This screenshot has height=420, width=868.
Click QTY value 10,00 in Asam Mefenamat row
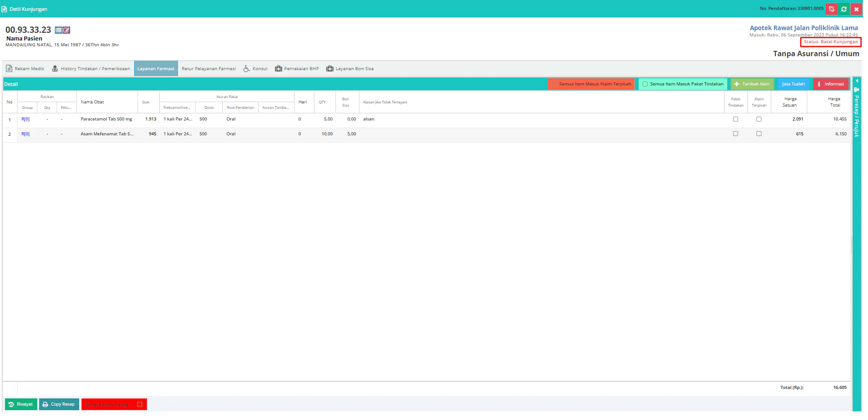pyautogui.click(x=327, y=134)
